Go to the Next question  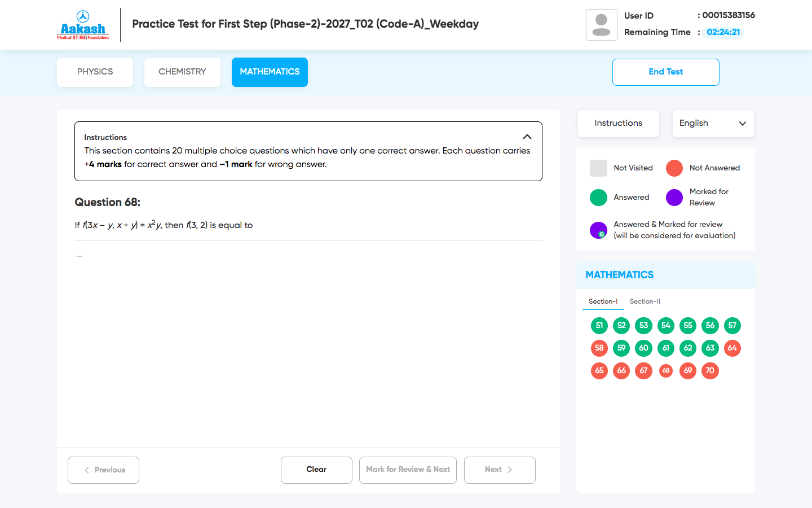pos(499,470)
